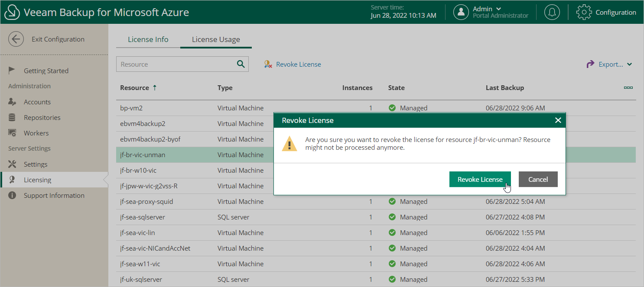Click the notification bell icon
Image resolution: width=644 pixels, height=287 pixels.
552,12
